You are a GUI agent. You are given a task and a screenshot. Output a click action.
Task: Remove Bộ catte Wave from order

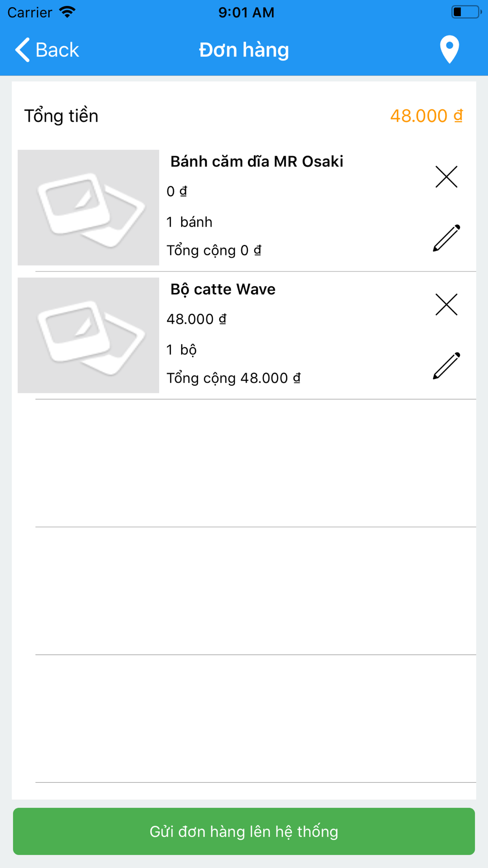(446, 305)
